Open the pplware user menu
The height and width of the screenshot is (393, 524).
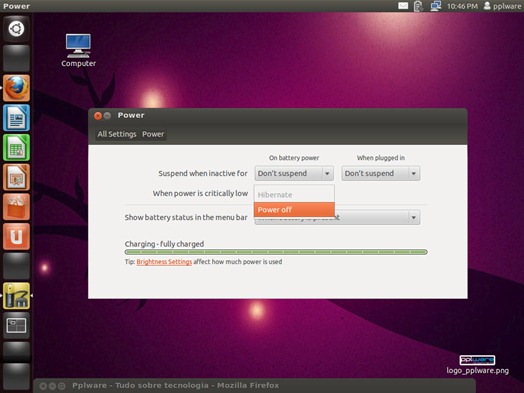point(502,6)
